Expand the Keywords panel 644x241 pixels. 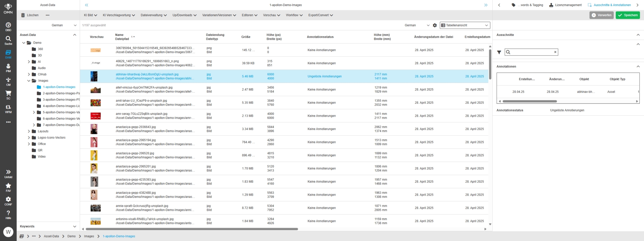click(x=75, y=226)
